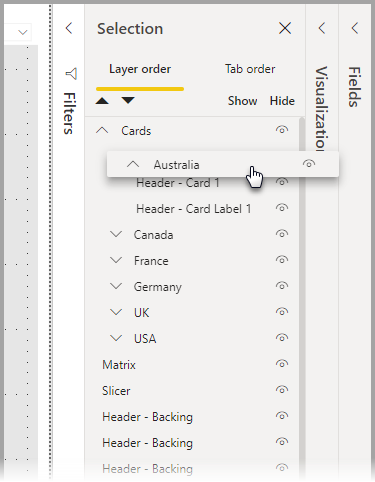Expand the Visualizations pane chevron
The image size is (375, 482).
point(322,28)
